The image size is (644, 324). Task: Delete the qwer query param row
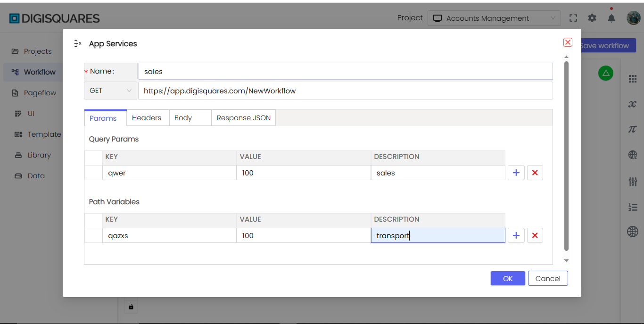pyautogui.click(x=535, y=173)
